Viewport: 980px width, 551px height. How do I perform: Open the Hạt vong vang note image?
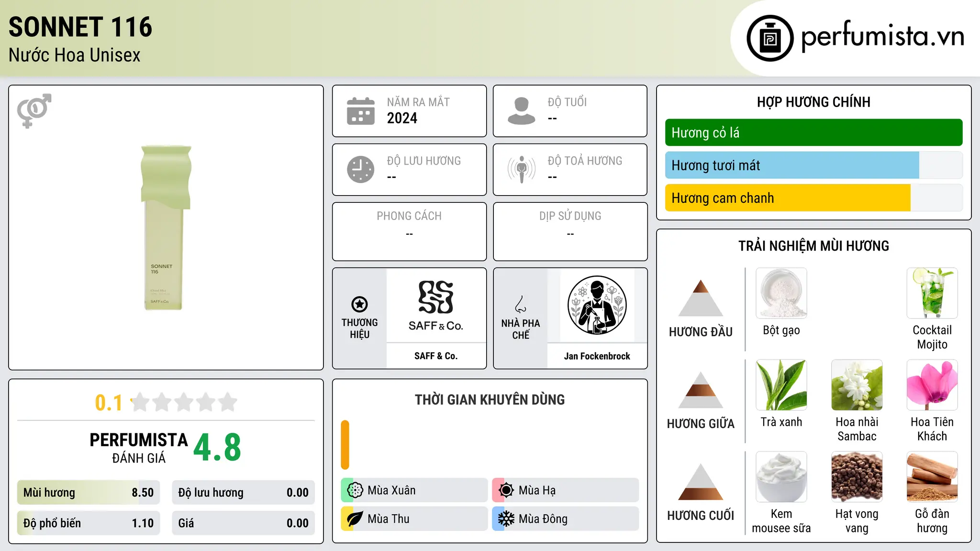tap(857, 477)
